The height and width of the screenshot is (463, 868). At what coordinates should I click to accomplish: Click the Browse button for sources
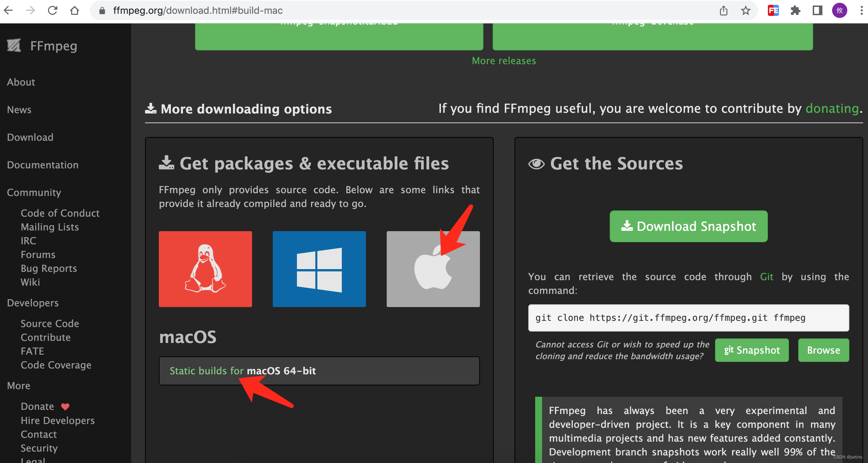pos(824,349)
